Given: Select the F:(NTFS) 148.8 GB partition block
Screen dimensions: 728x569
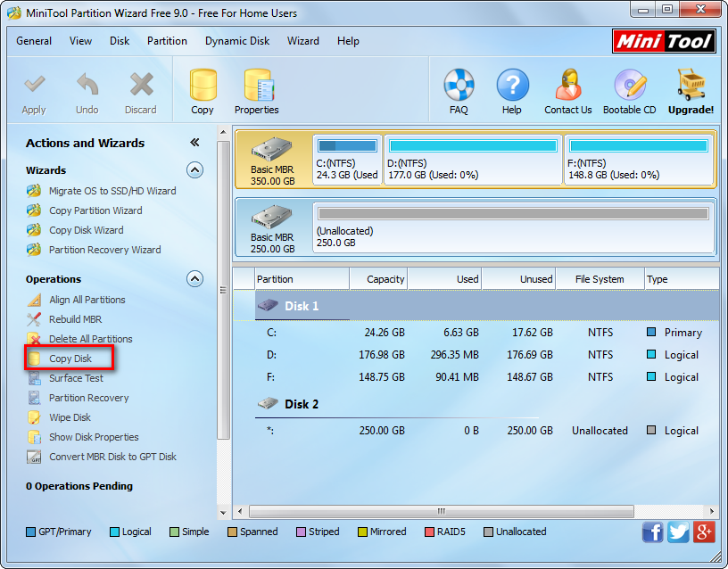Looking at the screenshot, I should [x=639, y=161].
